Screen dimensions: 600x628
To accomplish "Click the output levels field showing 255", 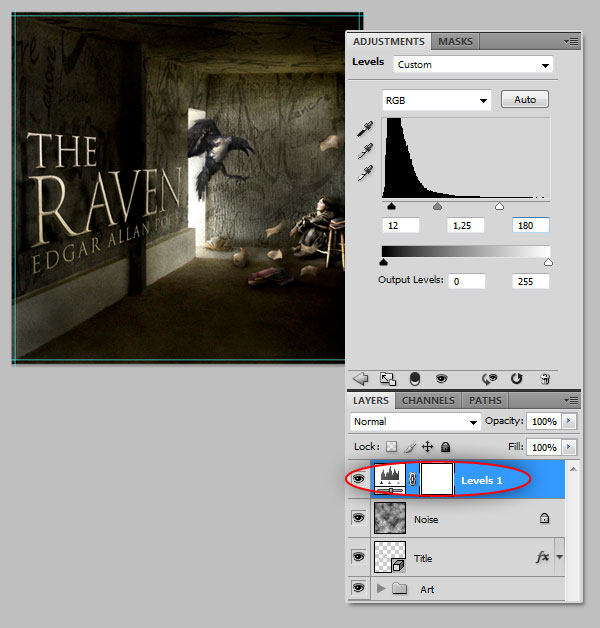I will pyautogui.click(x=531, y=281).
